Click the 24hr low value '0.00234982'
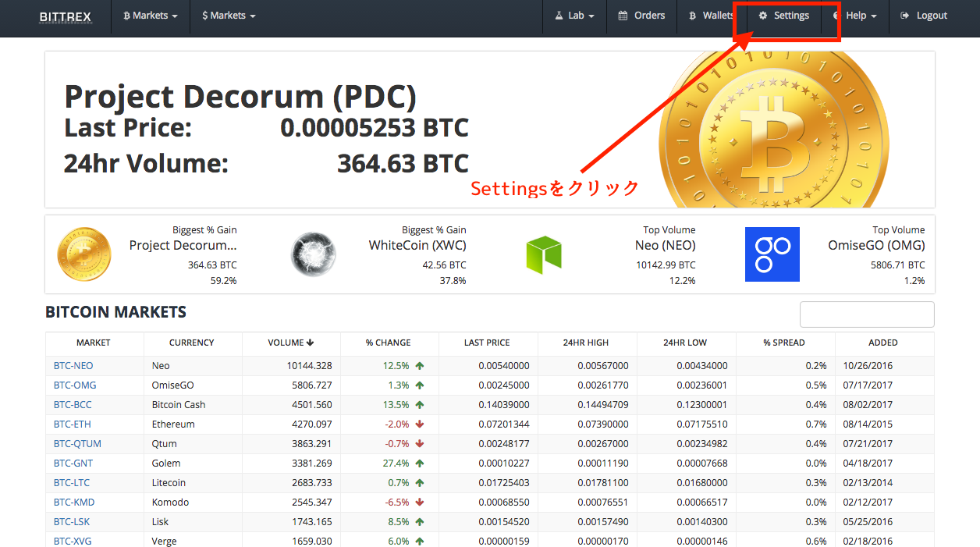980x547 pixels. point(702,443)
